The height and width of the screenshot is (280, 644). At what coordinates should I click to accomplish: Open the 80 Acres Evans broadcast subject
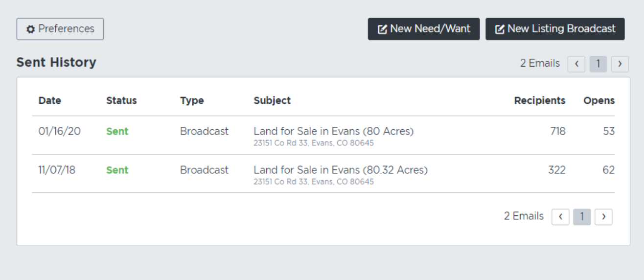tap(334, 131)
